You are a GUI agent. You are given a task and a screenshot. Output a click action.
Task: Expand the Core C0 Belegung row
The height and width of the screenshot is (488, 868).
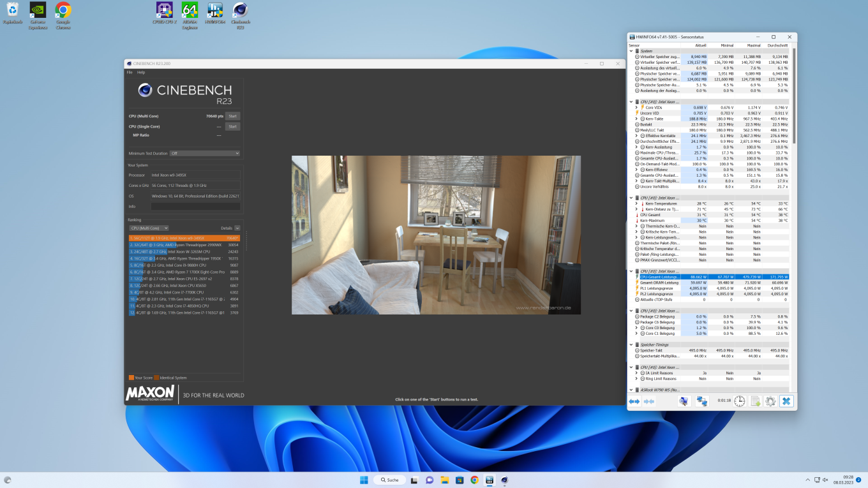(636, 328)
